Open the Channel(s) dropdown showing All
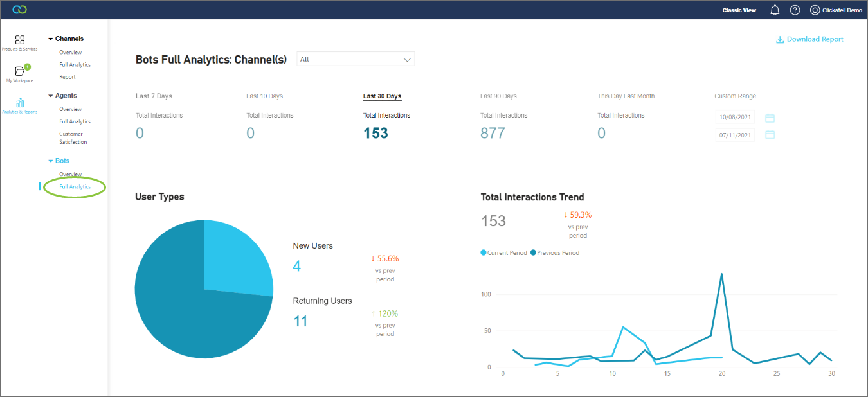868x397 pixels. click(x=356, y=59)
